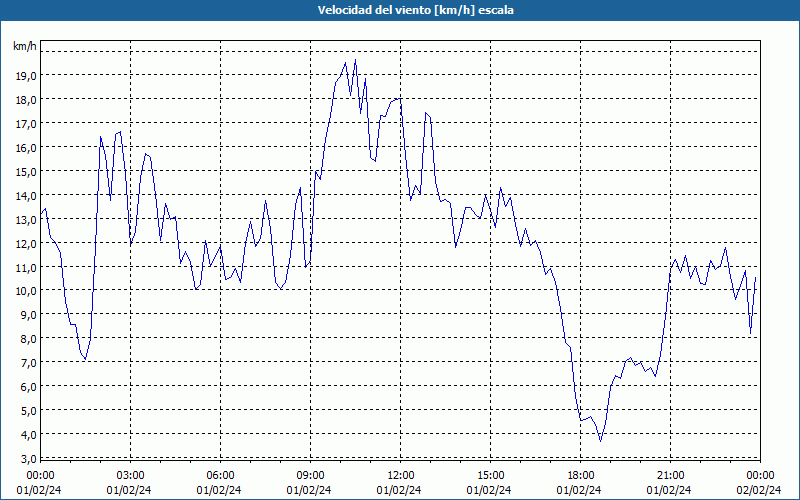Click the 01/02/24 date under 12:00
The image size is (800, 500).
pyautogui.click(x=399, y=490)
